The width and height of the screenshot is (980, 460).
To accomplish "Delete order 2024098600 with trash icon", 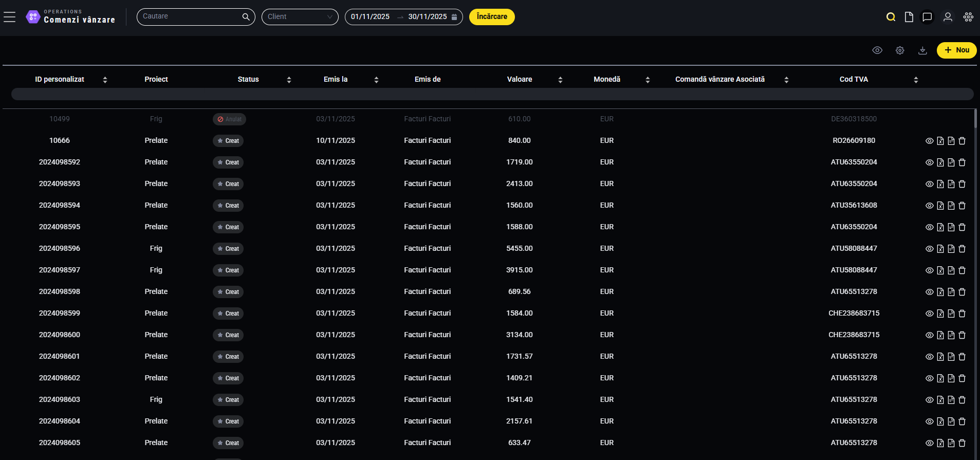I will tap(962, 335).
